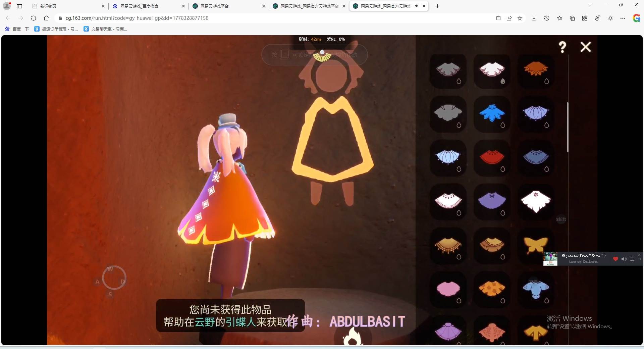Viewport: 644px width, 349px height.
Task: Close the mini music player
Action: point(639,255)
